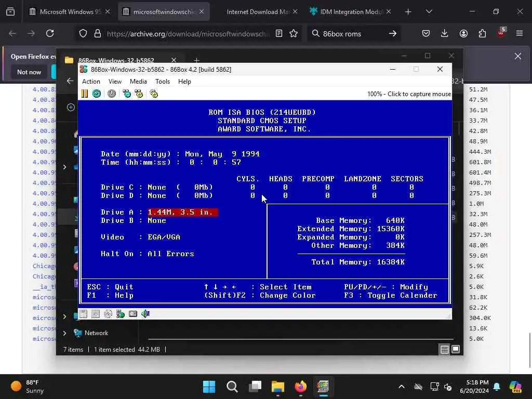Click the site padlock icon
532x399 pixels.
(x=98, y=34)
